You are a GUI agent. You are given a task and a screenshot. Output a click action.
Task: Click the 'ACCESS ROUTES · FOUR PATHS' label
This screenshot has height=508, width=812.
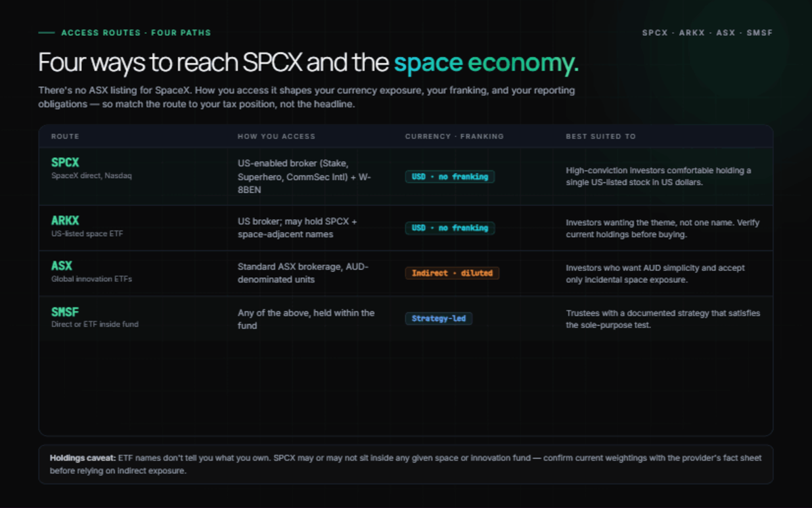136,33
